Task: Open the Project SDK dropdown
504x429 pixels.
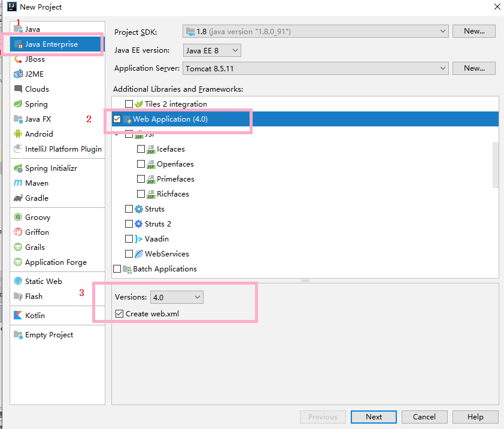Action: point(315,32)
